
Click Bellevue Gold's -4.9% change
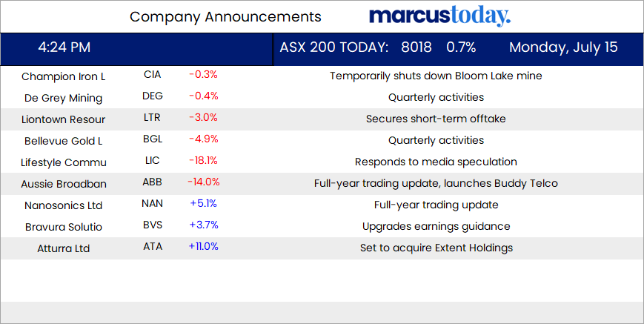pos(202,140)
